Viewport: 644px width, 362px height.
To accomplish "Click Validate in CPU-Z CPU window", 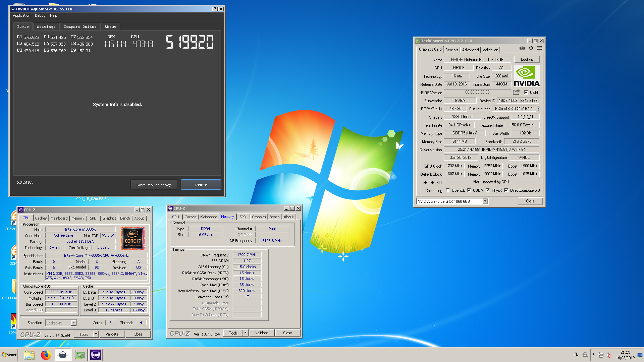I will coord(112,334).
